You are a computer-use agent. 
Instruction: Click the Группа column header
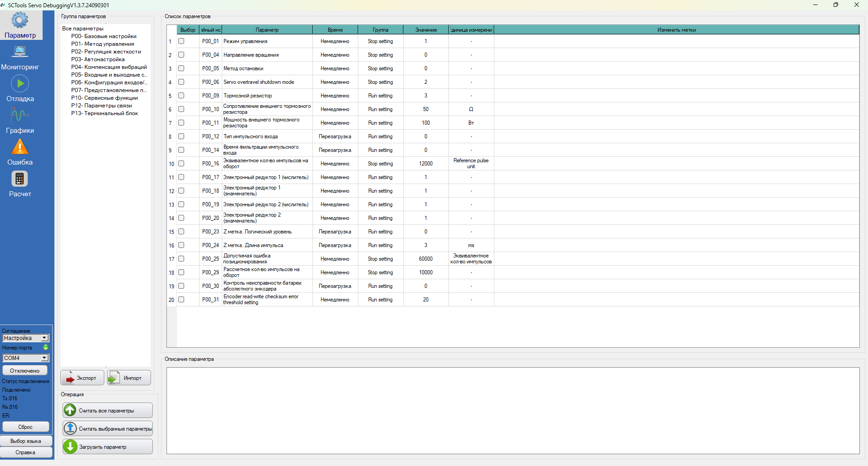pos(380,30)
